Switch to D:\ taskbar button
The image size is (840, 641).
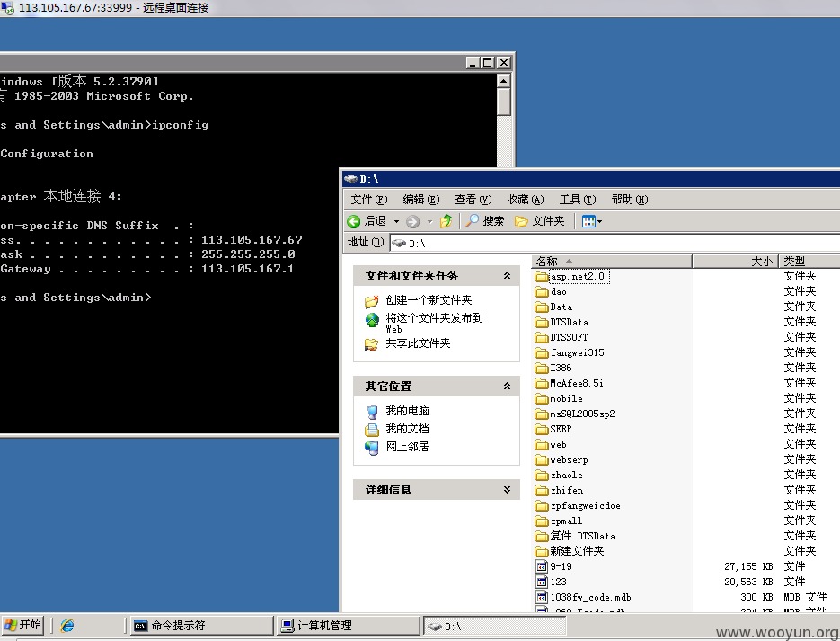(x=494, y=626)
